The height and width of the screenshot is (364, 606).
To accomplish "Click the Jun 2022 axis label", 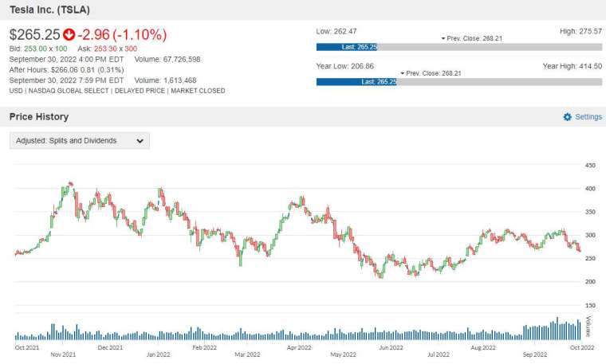I will [391, 347].
